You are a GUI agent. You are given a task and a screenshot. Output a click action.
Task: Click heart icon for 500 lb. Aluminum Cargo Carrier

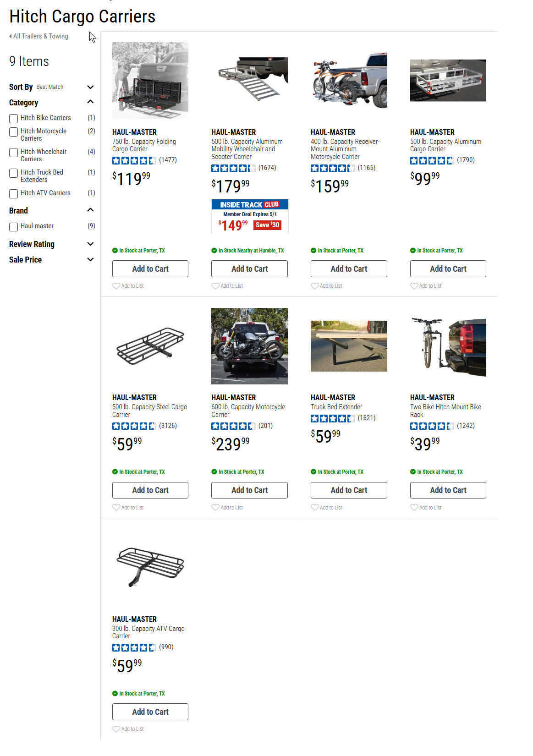414,286
